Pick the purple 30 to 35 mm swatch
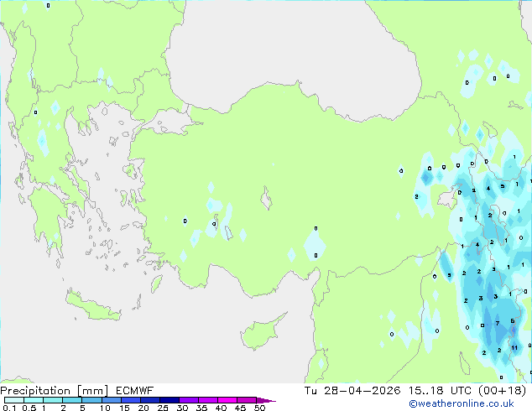 [188, 400]
